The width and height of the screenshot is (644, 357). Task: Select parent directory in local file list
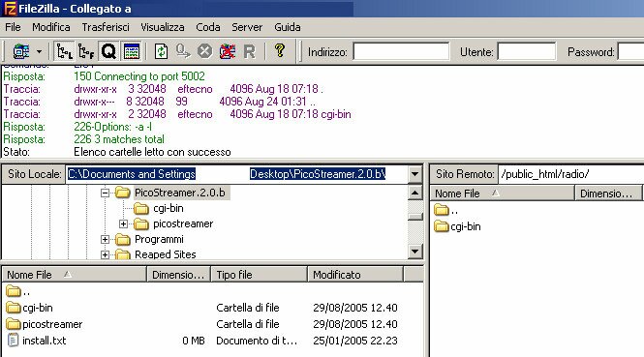[x=18, y=292]
